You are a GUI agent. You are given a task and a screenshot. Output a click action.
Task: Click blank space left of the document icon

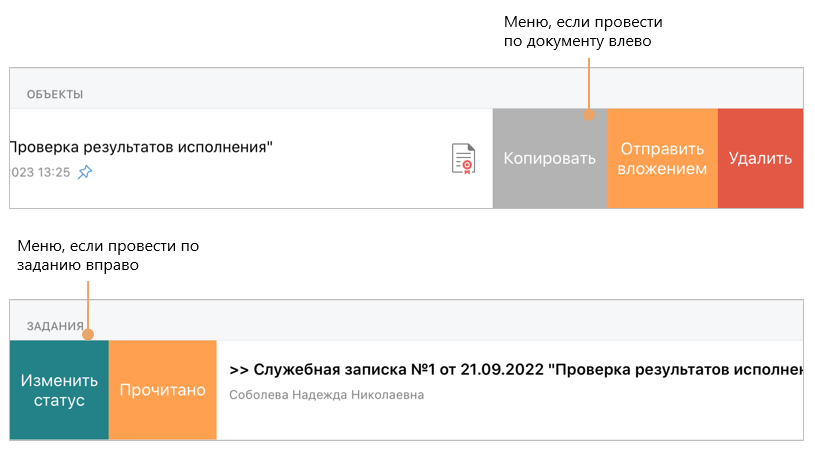coord(380,159)
